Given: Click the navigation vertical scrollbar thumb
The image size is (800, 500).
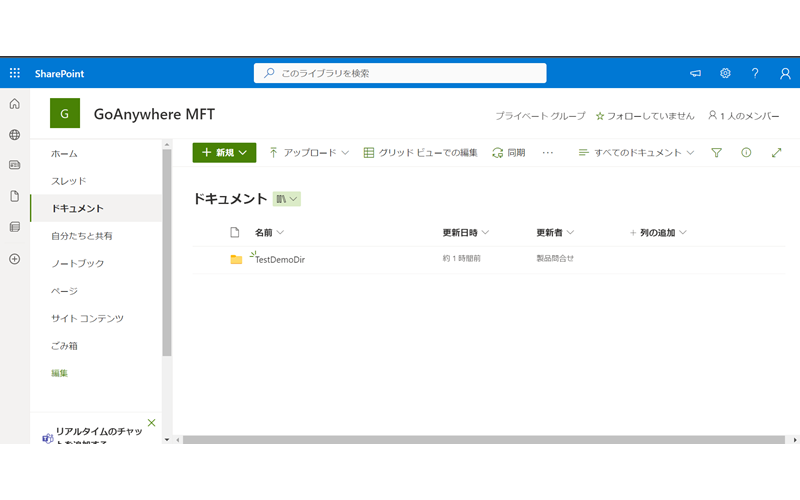Looking at the screenshot, I should click(x=167, y=253).
